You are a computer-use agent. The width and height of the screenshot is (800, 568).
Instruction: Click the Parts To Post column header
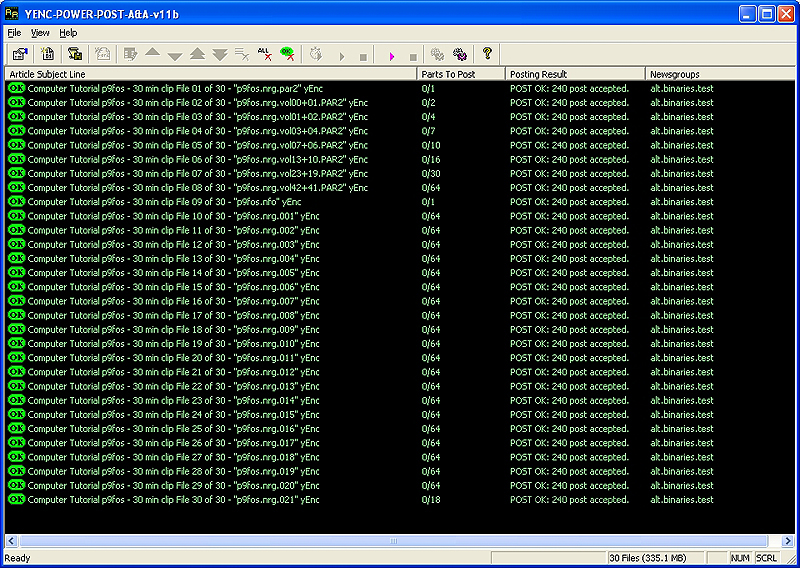461,74
